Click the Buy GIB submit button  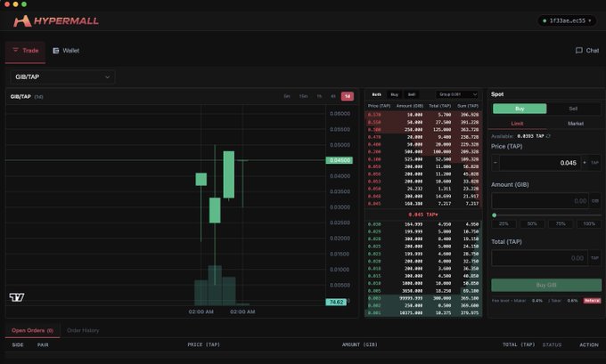[546, 285]
